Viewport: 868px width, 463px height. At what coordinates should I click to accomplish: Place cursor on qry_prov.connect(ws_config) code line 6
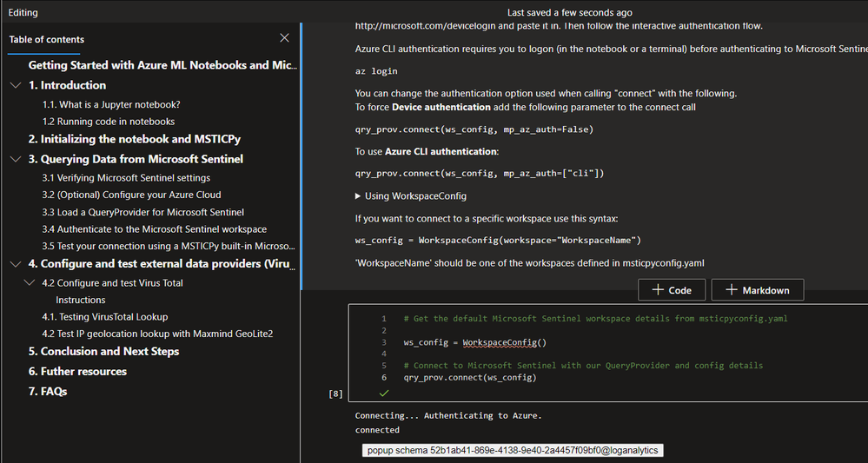(x=470, y=377)
